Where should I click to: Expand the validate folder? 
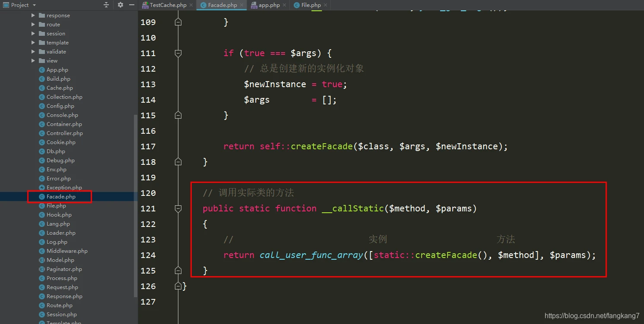point(33,52)
